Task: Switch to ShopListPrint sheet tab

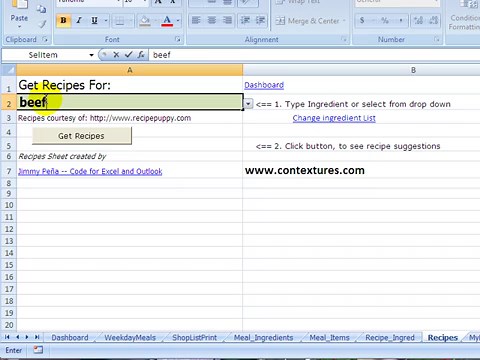Action: click(x=194, y=338)
